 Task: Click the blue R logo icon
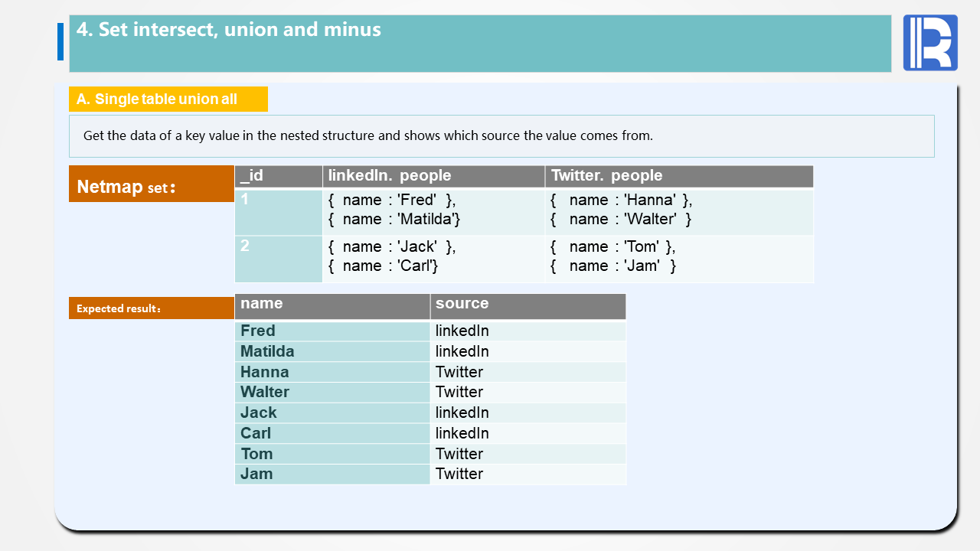click(x=929, y=43)
